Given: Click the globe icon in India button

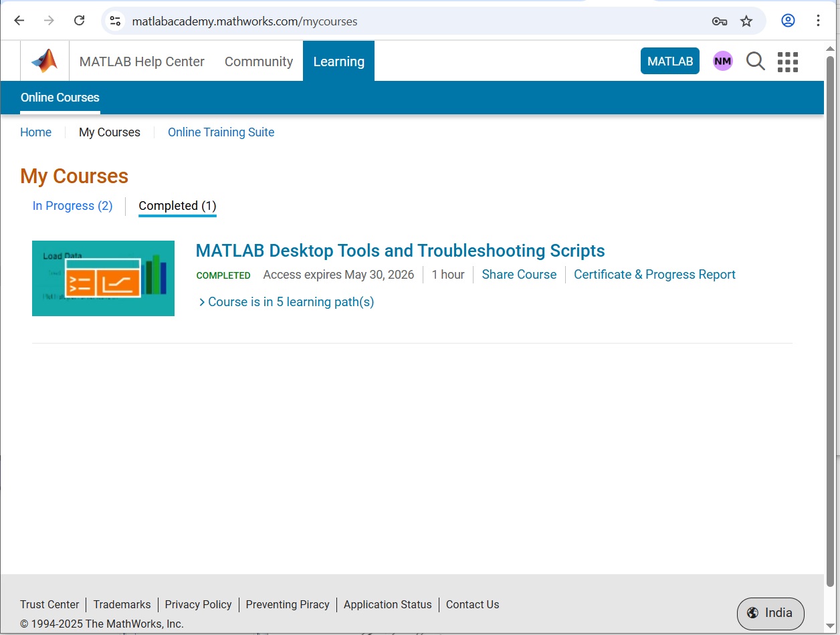Looking at the screenshot, I should [753, 613].
